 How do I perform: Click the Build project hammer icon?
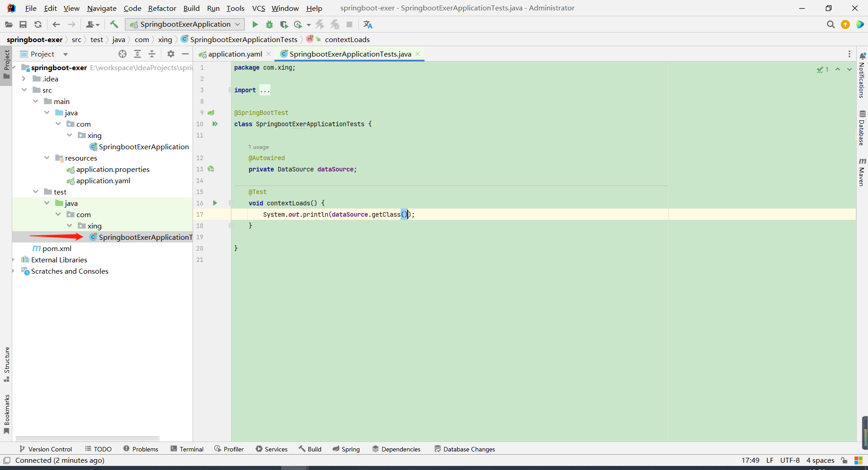(114, 24)
